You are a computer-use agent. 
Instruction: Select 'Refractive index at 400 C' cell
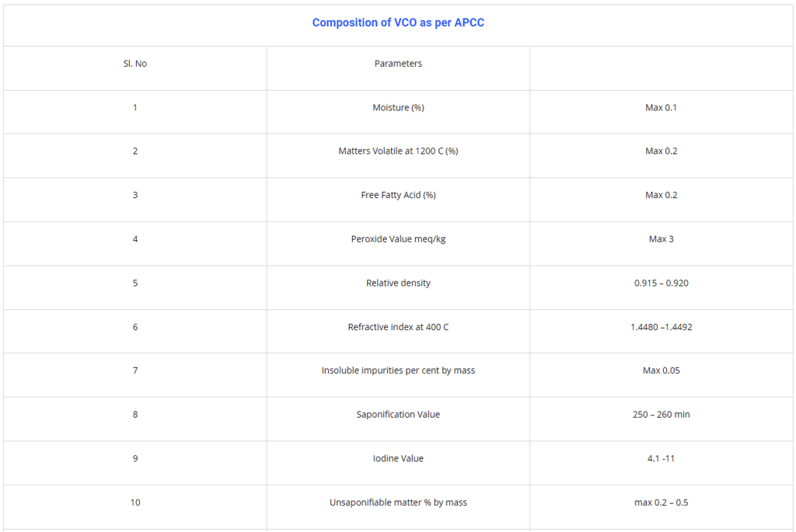[398, 327]
